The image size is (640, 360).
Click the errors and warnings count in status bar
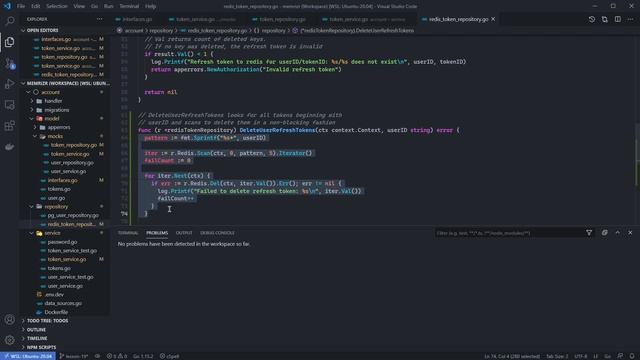tap(117, 356)
